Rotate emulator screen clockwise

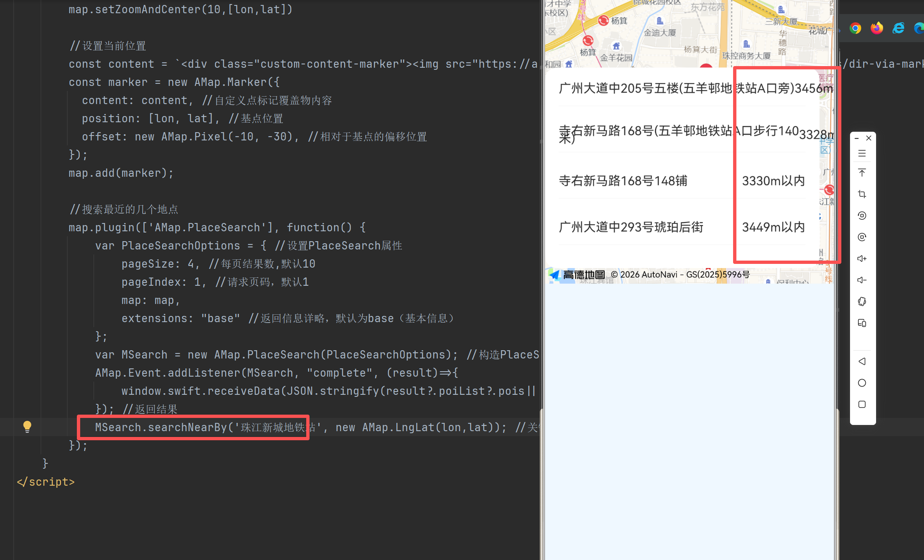tap(862, 237)
